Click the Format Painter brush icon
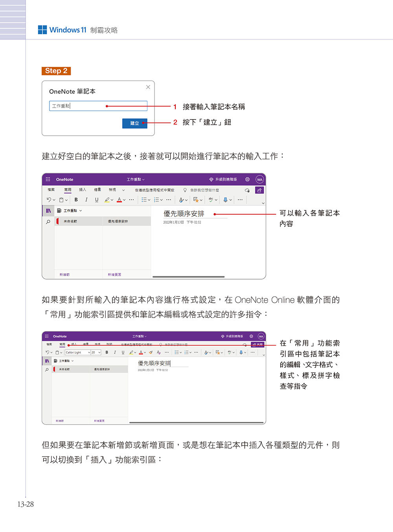This screenshot has height=532, width=393. coord(151,352)
